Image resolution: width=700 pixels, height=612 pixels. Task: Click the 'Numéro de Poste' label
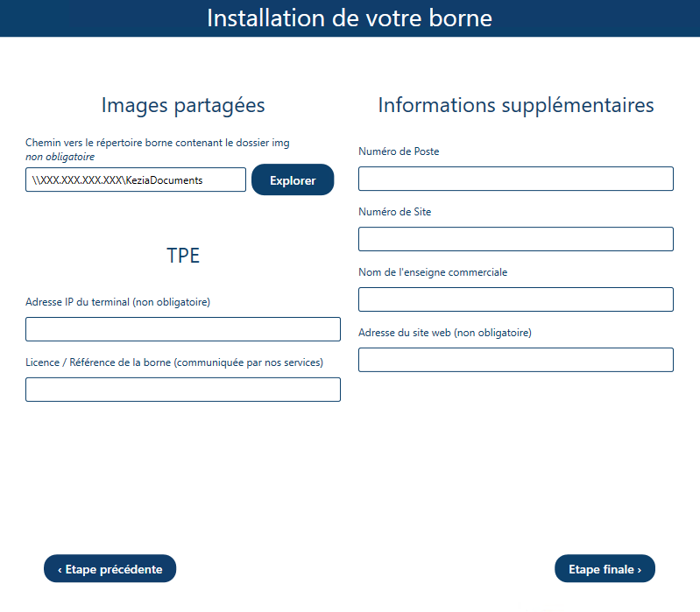pyautogui.click(x=399, y=151)
